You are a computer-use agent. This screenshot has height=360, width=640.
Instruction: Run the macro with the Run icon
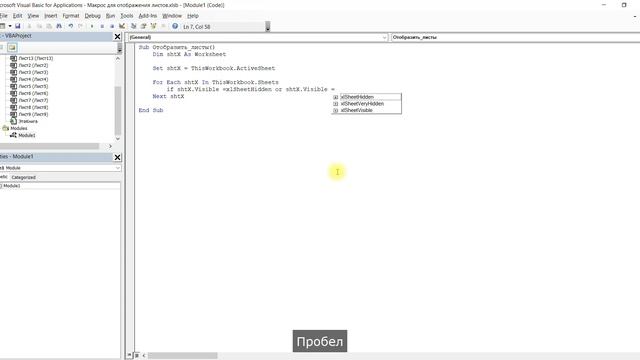point(92,26)
